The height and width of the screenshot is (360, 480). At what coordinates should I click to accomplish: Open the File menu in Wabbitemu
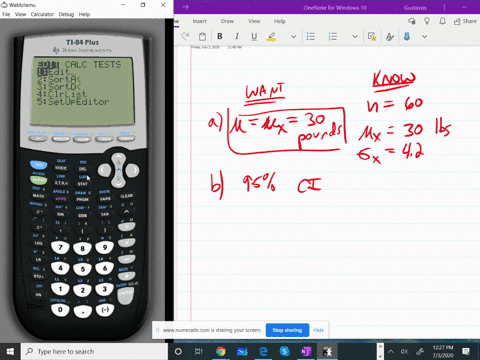coord(6,14)
